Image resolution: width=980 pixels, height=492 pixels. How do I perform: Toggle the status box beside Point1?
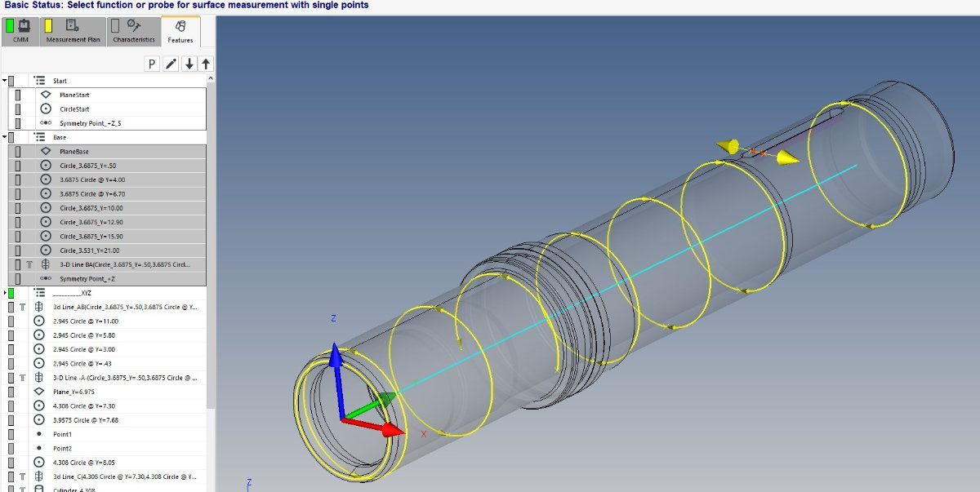click(x=11, y=434)
